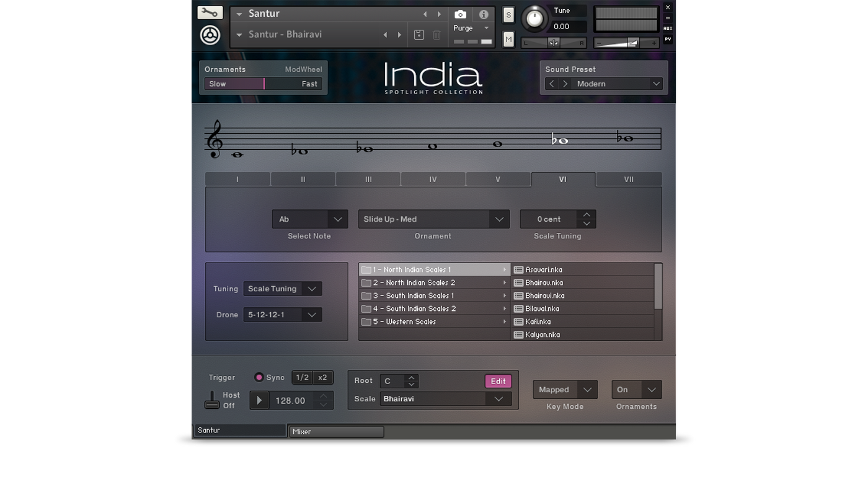Load the Asavari.nka scale file
The height and width of the screenshot is (498, 868).
click(x=582, y=270)
